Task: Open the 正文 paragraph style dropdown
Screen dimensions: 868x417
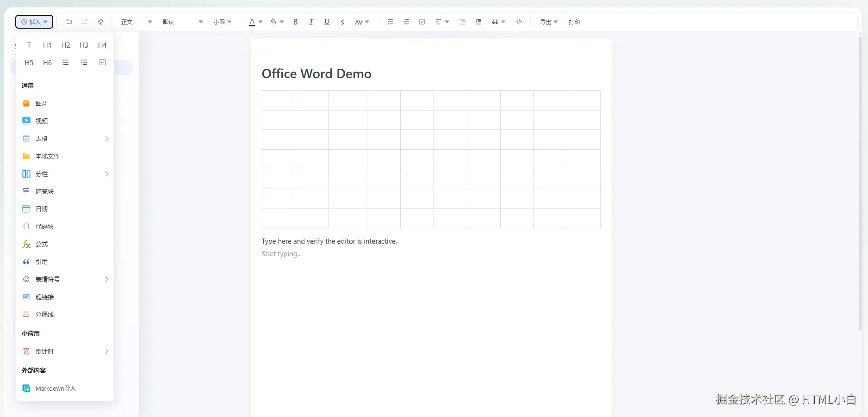Action: (x=136, y=22)
